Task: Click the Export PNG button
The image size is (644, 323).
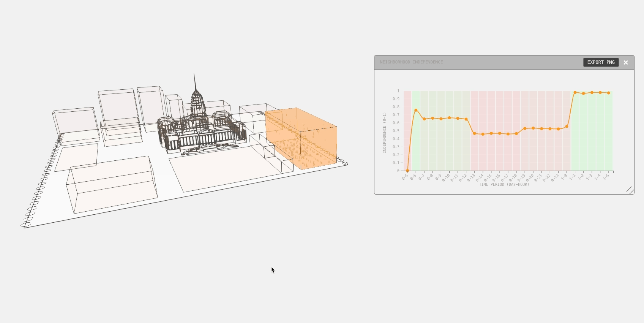Action: [x=601, y=62]
